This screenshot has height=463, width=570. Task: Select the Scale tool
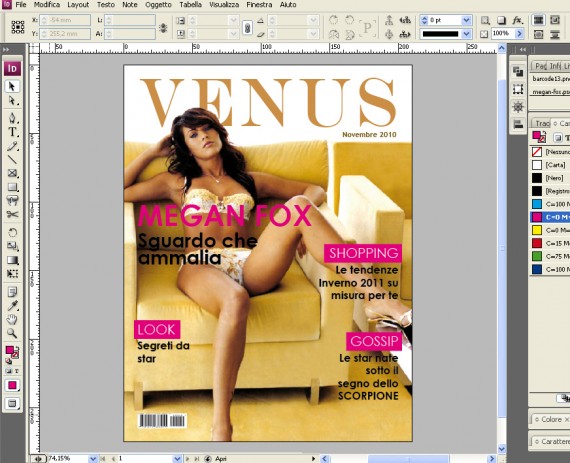(x=12, y=246)
